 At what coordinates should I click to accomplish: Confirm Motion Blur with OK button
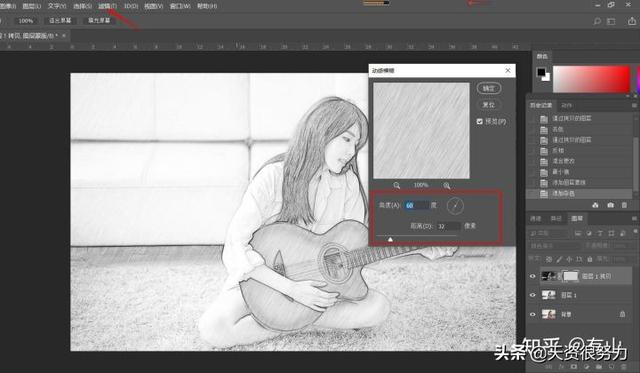point(489,88)
